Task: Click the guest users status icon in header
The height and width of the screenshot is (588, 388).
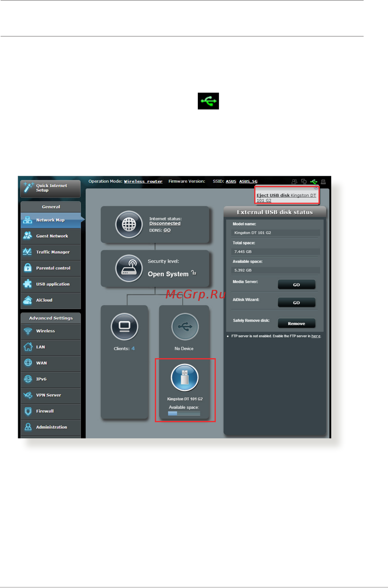Action: pyautogui.click(x=294, y=182)
